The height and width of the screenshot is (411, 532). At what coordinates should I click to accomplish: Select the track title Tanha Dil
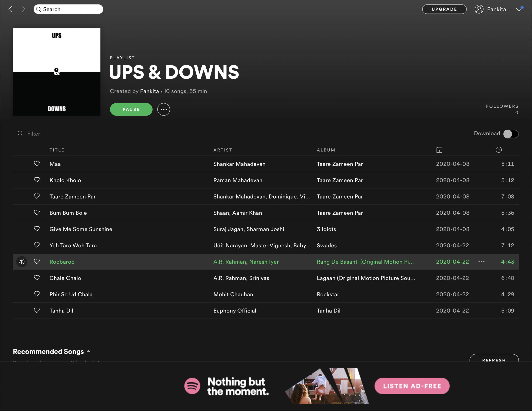(x=61, y=311)
